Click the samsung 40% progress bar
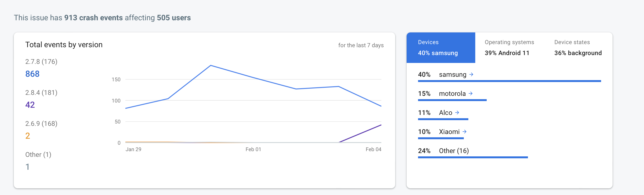Image resolution: width=644 pixels, height=195 pixels. click(509, 81)
